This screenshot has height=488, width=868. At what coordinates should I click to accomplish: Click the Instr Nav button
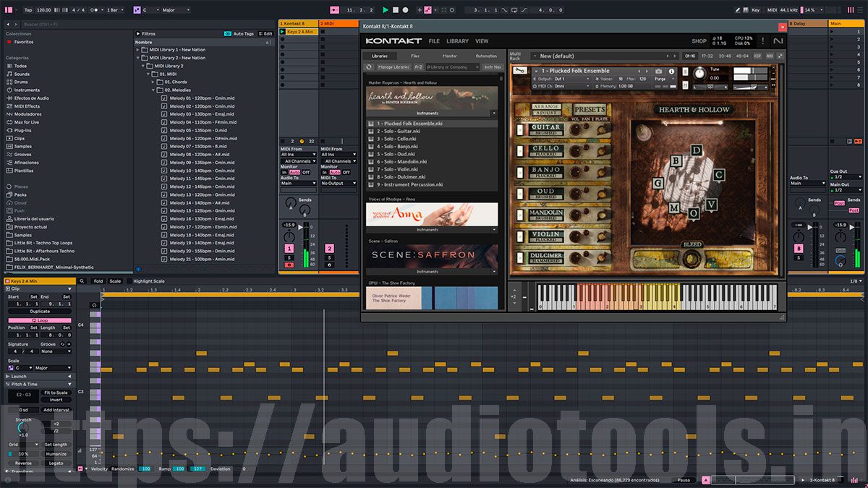(x=493, y=67)
